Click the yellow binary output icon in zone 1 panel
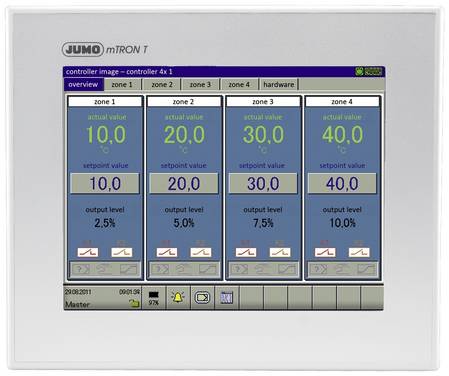 tap(122, 252)
